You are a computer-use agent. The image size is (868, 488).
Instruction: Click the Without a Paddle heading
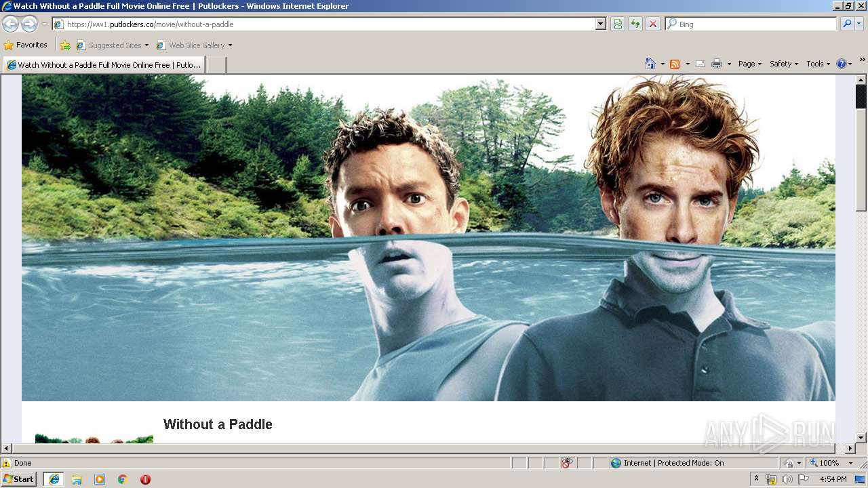[x=218, y=424]
